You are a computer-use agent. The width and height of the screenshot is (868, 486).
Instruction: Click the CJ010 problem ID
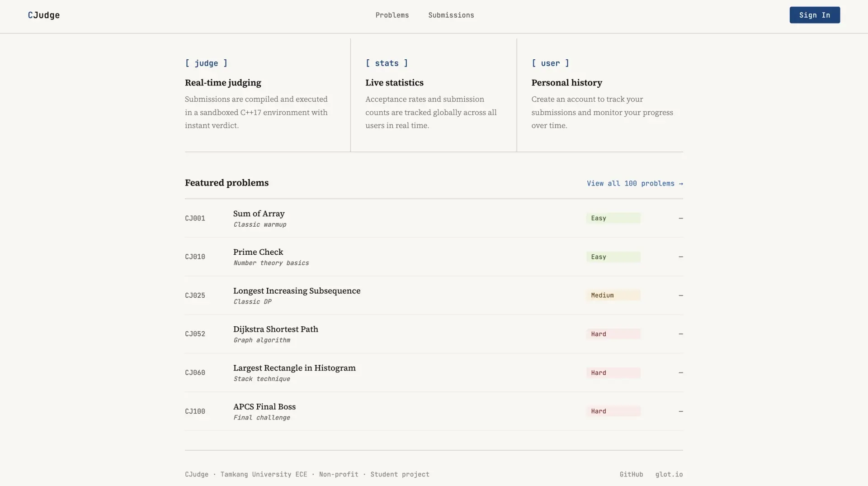(195, 257)
